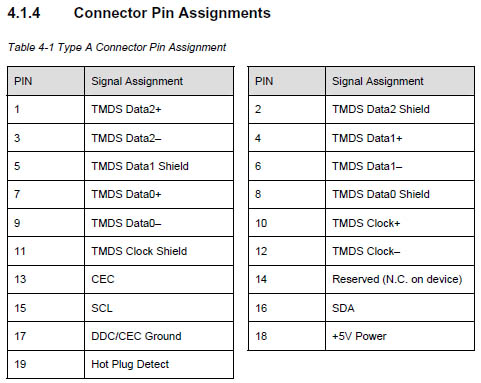The width and height of the screenshot is (481, 383).
Task: Click the TMDS Data1 Shield entry
Action: 159,166
